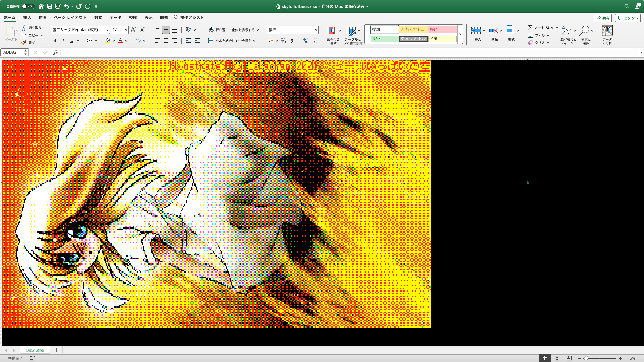The height and width of the screenshot is (362, 644).
Task: Click the Name Box showing ADD92
Action: [x=12, y=52]
